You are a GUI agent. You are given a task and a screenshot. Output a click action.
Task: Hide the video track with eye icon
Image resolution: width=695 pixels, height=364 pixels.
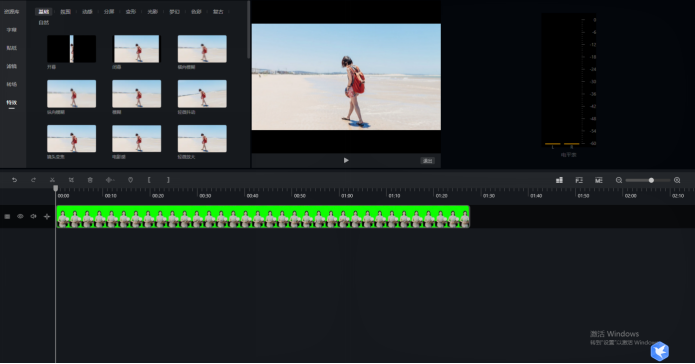[x=20, y=216]
